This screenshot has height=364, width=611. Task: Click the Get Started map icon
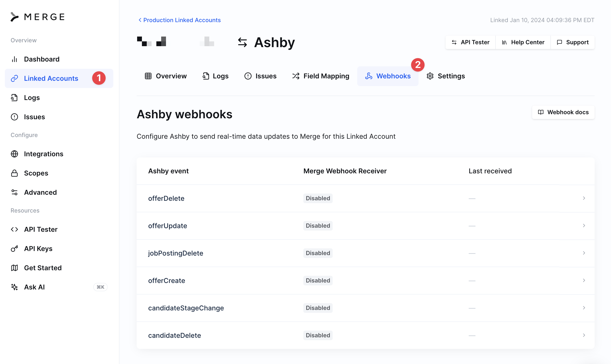[x=14, y=268]
